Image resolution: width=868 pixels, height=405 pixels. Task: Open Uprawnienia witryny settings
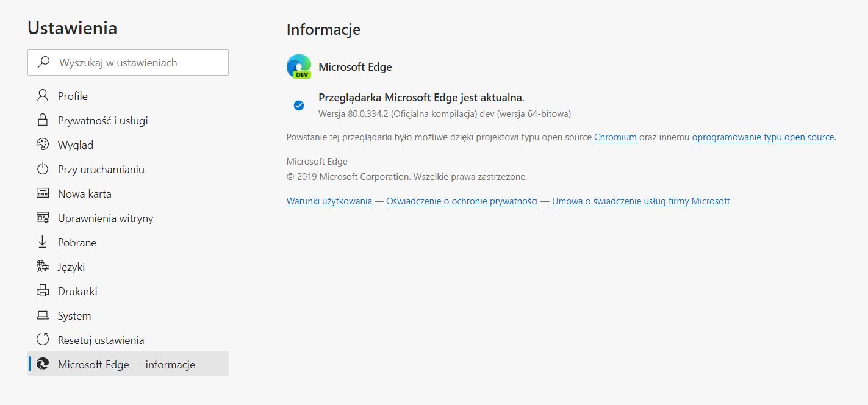128,218
